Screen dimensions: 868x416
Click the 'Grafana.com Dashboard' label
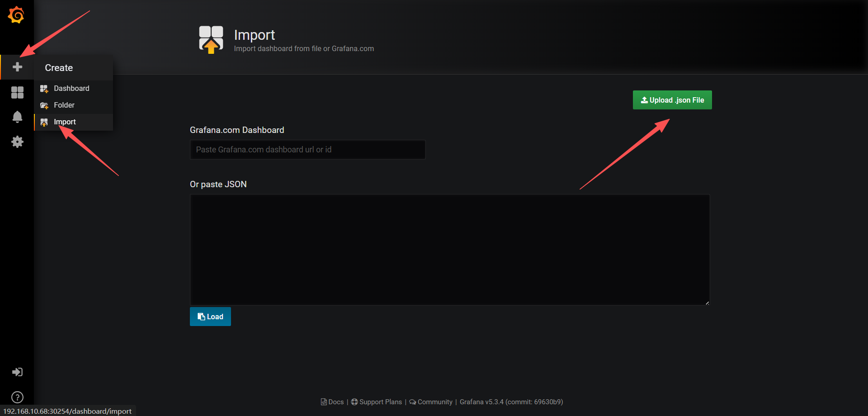237,130
